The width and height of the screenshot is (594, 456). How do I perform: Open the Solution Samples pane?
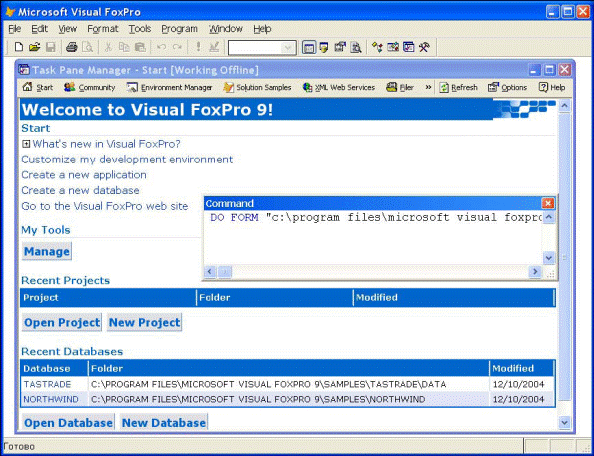pyautogui.click(x=257, y=87)
